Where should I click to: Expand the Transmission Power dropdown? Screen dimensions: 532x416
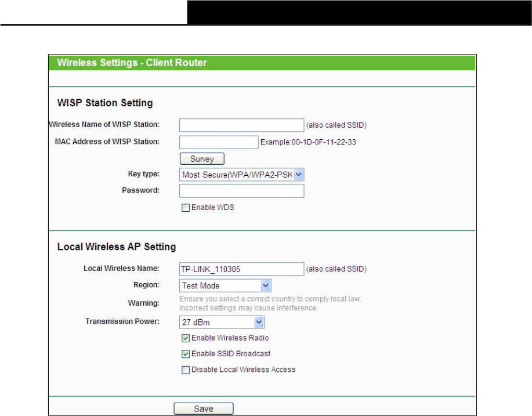point(222,322)
